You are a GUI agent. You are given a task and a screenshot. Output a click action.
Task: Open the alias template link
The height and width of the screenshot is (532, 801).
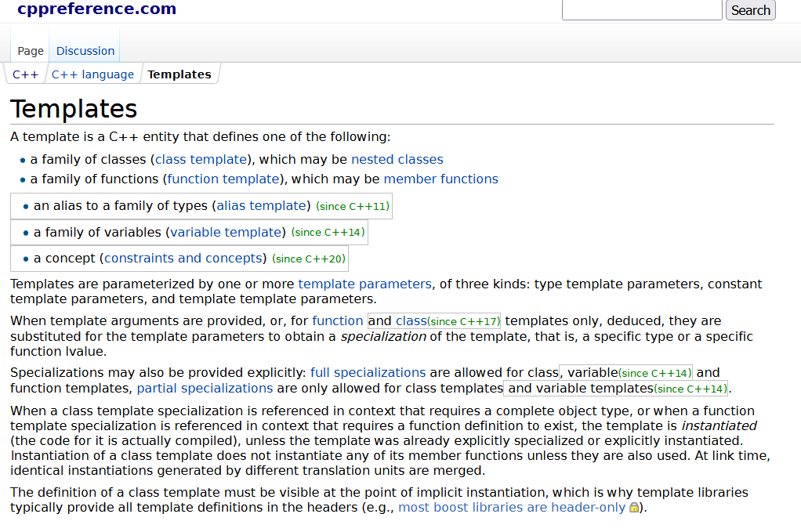[261, 206]
